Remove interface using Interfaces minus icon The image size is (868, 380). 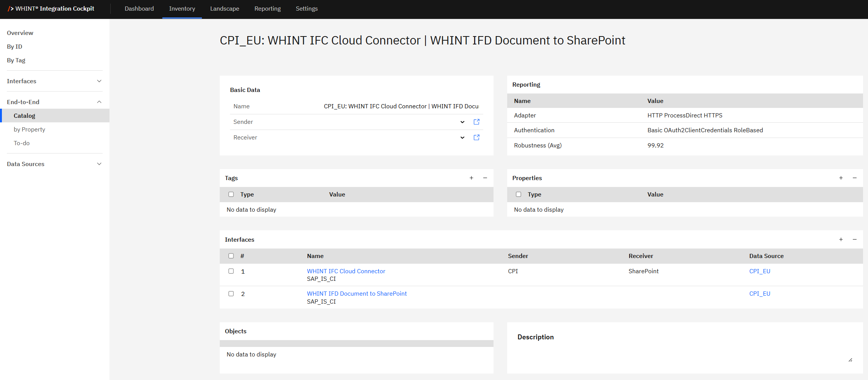click(855, 239)
